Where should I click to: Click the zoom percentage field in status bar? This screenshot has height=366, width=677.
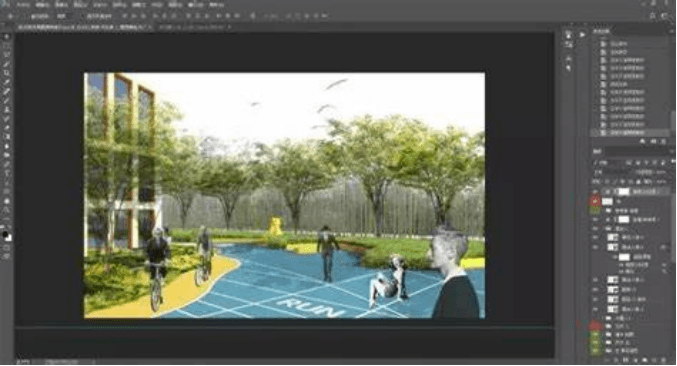point(23,362)
